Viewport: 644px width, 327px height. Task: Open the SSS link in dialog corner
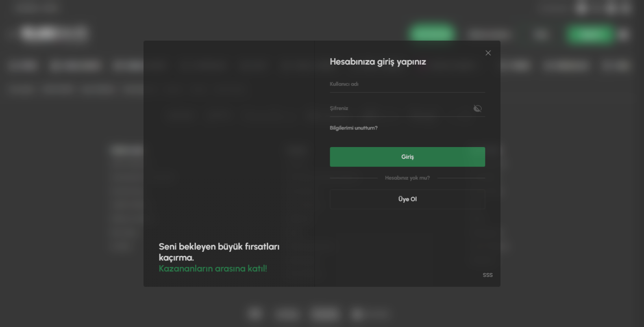487,275
